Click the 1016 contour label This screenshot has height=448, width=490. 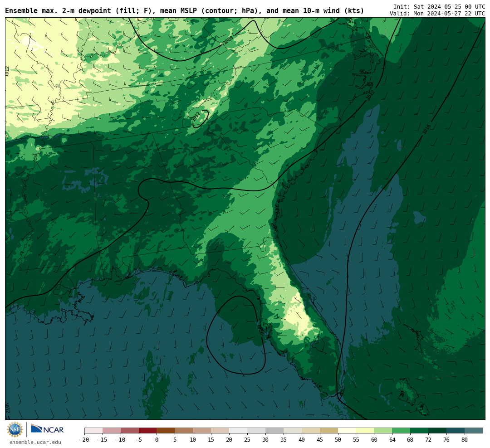[x=426, y=129]
